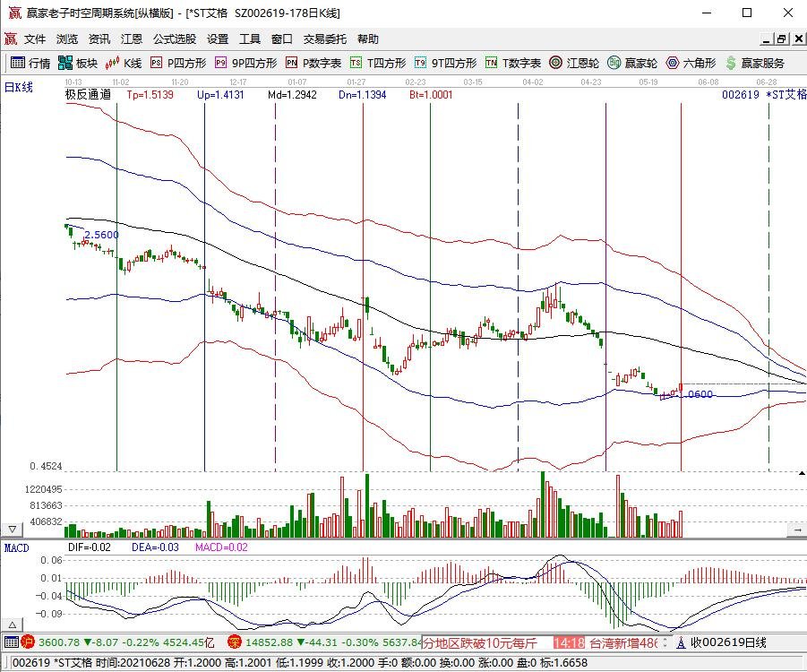The height and width of the screenshot is (672, 807).
Task: Open the 浏览 menu
Action: (x=67, y=39)
